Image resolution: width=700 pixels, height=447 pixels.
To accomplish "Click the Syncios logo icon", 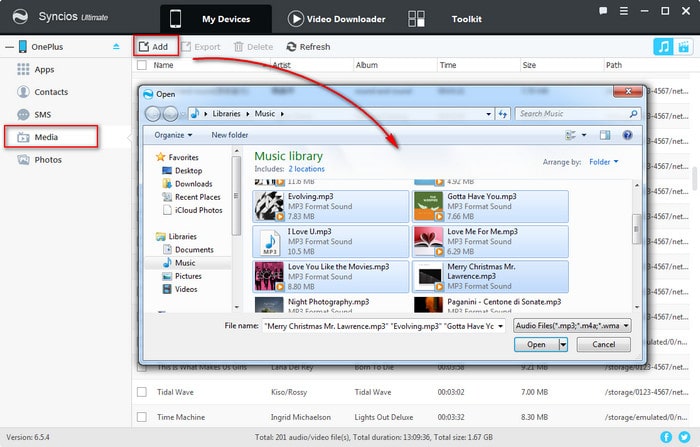I will [x=20, y=17].
